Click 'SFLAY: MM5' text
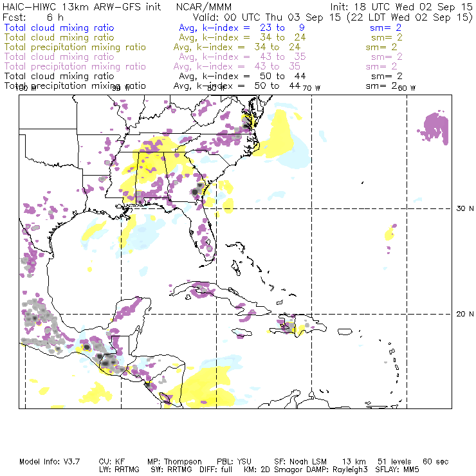Screen dimensions: 476x476 397,470
